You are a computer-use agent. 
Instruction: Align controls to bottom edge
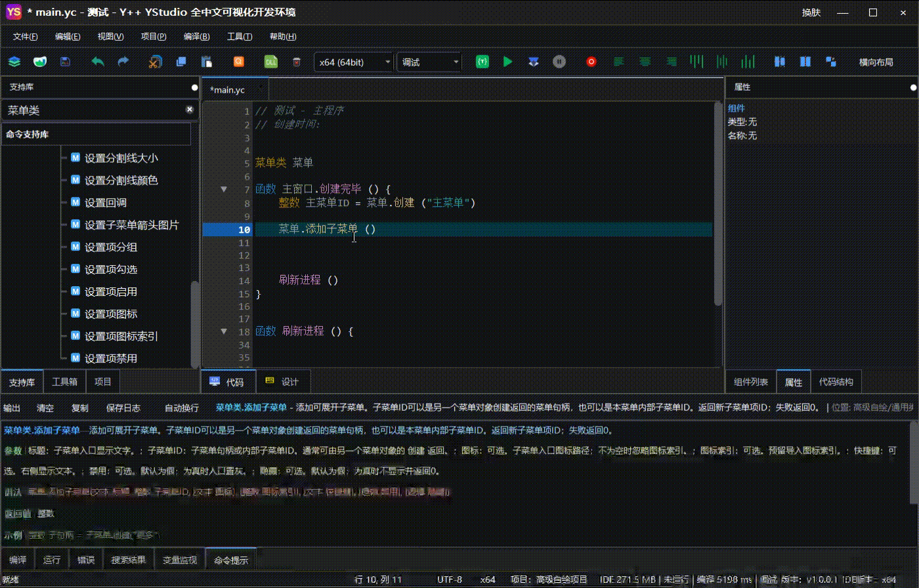[748, 62]
